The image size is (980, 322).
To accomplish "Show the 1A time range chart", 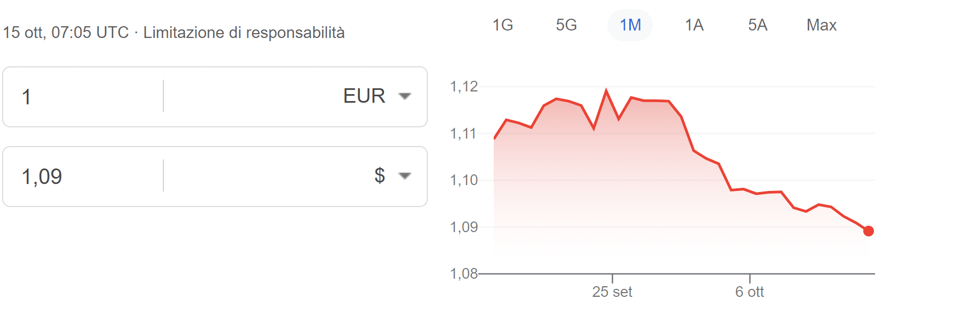I will tap(694, 25).
